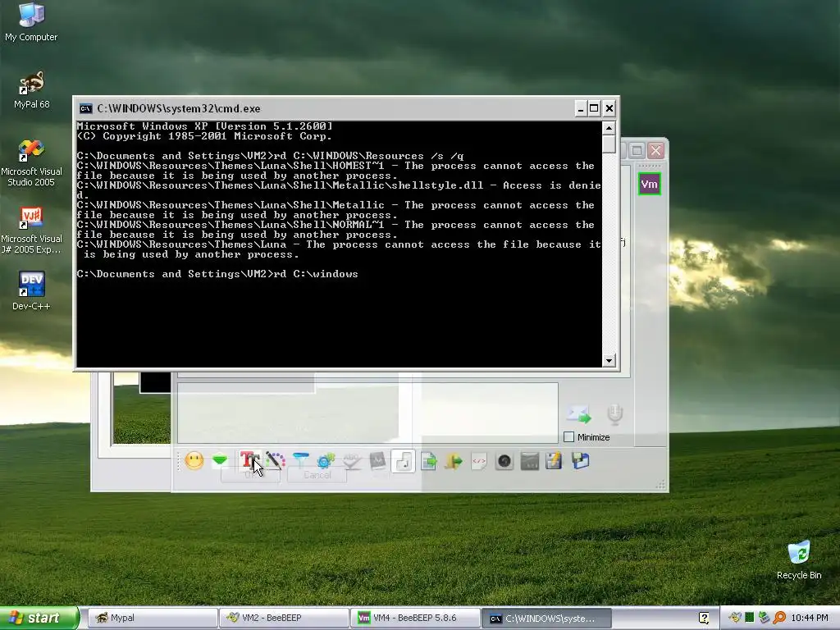Image resolution: width=840 pixels, height=630 pixels.
Task: Launch MyPal 68 browser shortcut
Action: coord(31,89)
